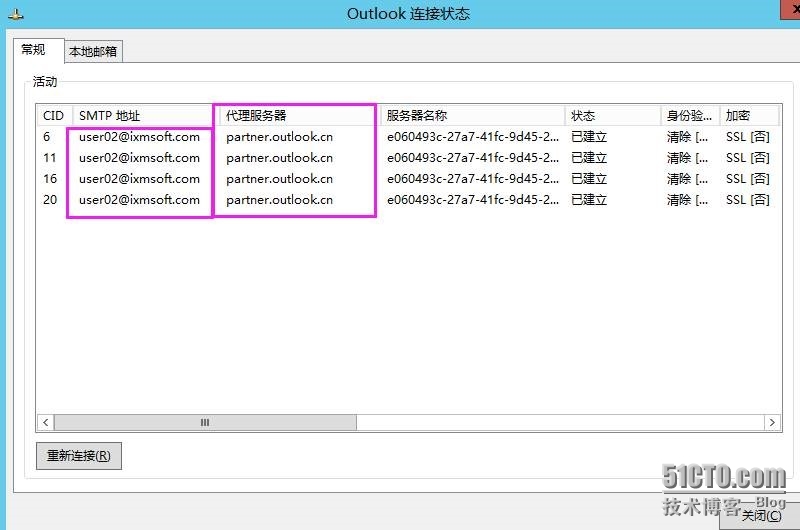Screen dimensions: 800x530
Task: Click the left scroll arrow of the list
Action: point(46,422)
